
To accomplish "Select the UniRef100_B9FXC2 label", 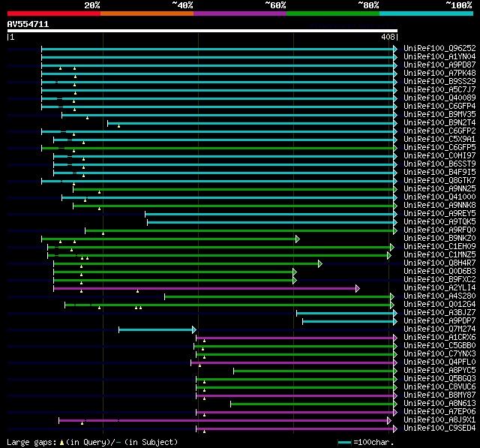I will (439, 280).
